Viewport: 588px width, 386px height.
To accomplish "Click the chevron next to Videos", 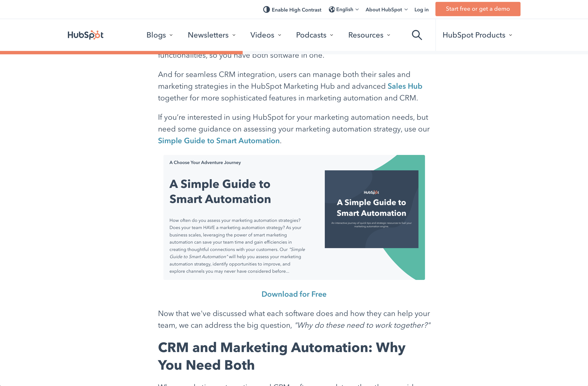I will point(280,35).
